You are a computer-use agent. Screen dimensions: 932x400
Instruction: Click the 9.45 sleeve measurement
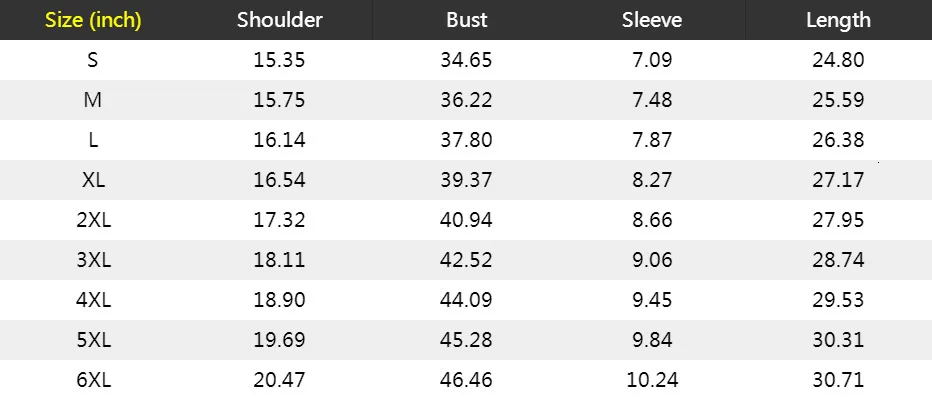[x=652, y=300]
